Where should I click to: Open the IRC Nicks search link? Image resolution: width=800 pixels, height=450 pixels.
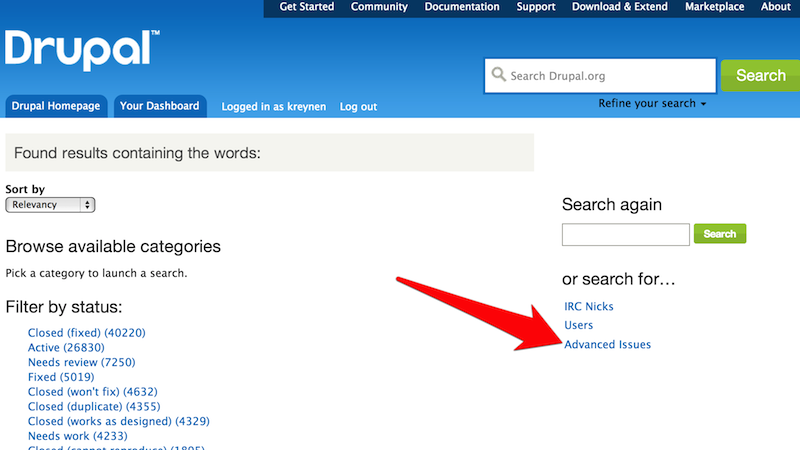pos(588,307)
